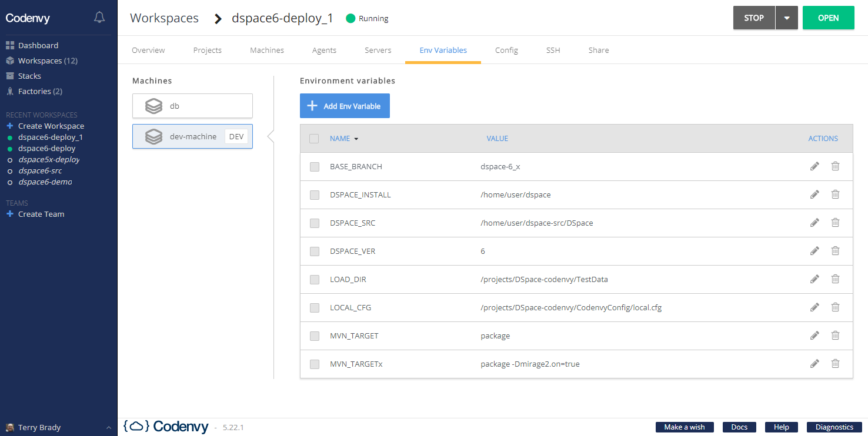
Task: Click the plus icon beside Create Workspace
Action: click(x=9, y=126)
